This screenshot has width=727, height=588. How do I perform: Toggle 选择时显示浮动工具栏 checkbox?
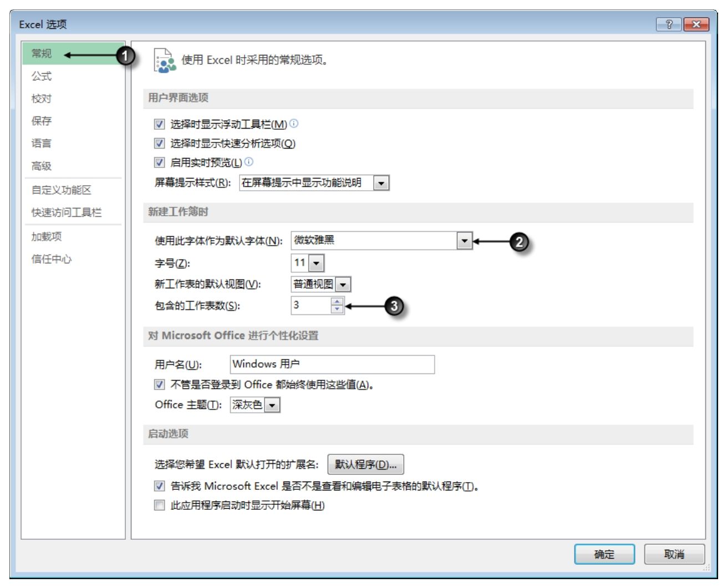click(x=160, y=124)
